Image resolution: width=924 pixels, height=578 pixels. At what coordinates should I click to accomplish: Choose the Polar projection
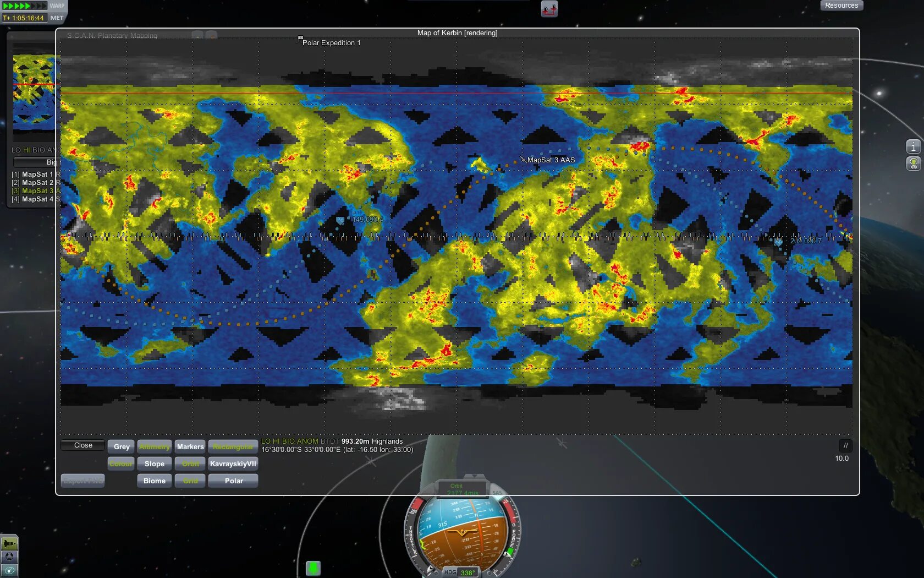pos(233,481)
